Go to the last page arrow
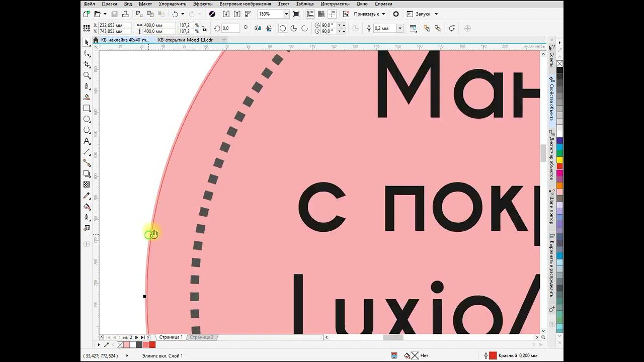Screen dimensions: 644x362 point(142,337)
